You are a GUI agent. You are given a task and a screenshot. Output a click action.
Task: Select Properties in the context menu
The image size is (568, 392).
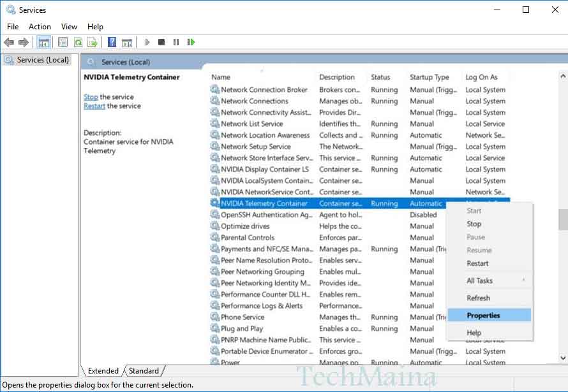(x=483, y=316)
